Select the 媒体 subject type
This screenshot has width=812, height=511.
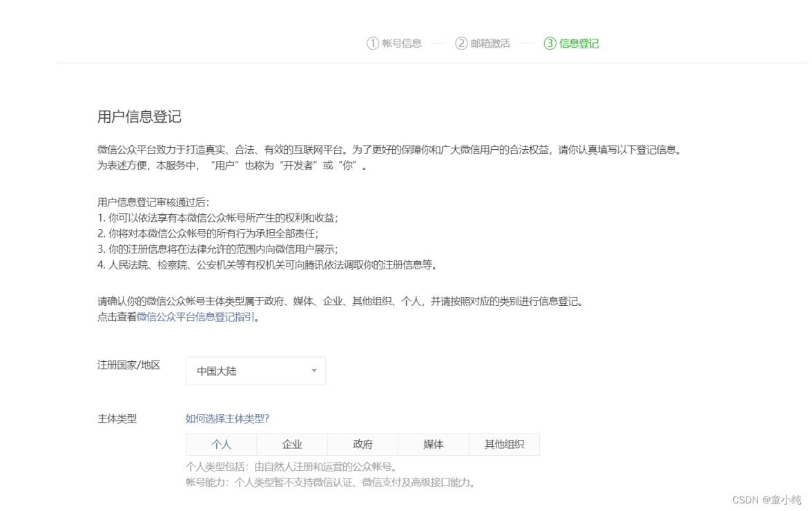tap(434, 444)
